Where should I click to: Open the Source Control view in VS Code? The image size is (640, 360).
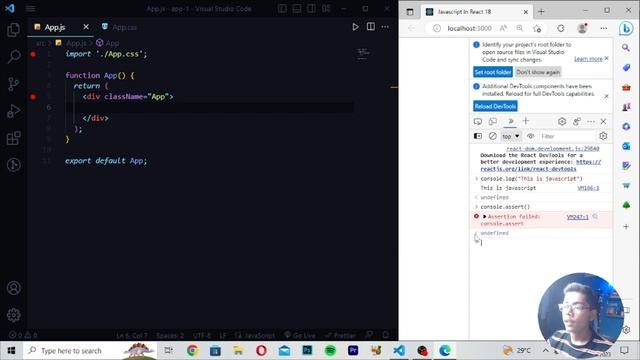[x=13, y=84]
